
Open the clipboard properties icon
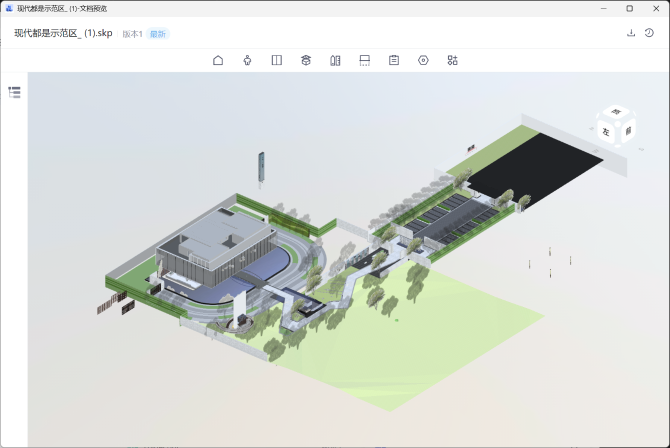coord(394,60)
